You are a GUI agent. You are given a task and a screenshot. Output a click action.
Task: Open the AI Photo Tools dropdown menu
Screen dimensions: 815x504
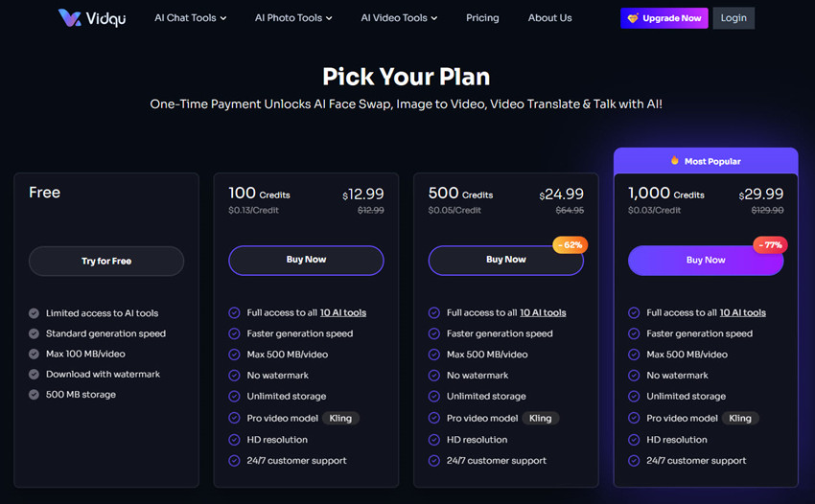(x=293, y=18)
